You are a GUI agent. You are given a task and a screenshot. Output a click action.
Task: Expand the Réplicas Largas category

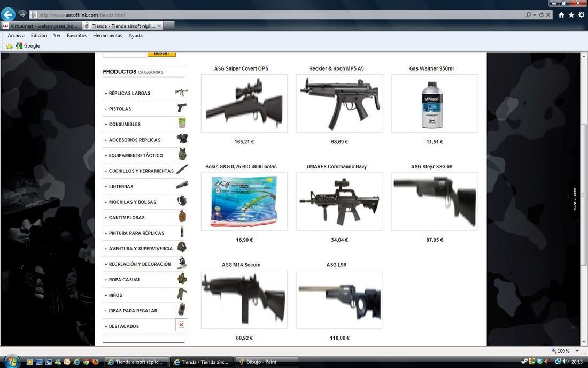point(128,93)
